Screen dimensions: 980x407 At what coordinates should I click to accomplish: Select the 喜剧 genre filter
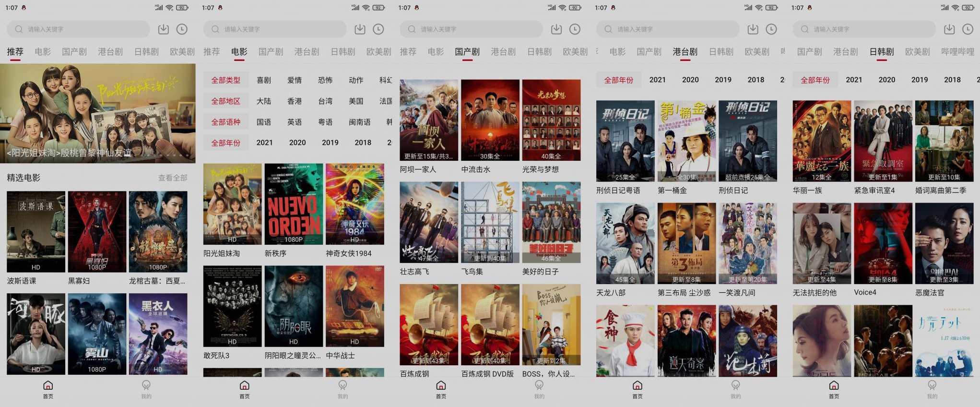click(x=264, y=80)
